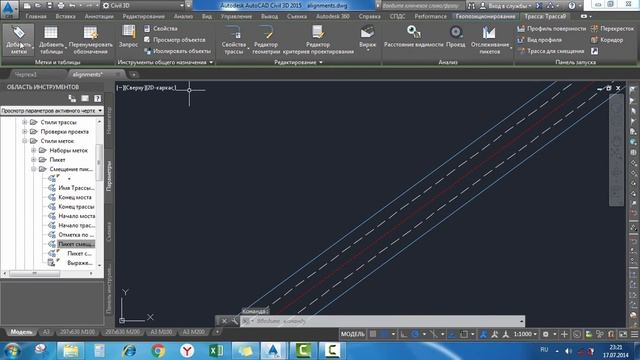Click the Добавить таблицы ribbon button
The width and height of the screenshot is (640, 360).
pyautogui.click(x=51, y=40)
